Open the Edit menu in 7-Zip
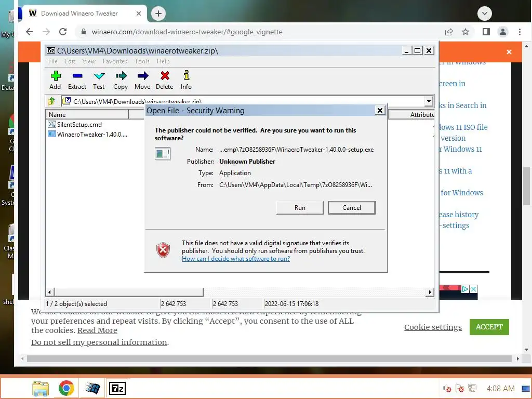Image resolution: width=532 pixels, height=399 pixels. [70, 61]
